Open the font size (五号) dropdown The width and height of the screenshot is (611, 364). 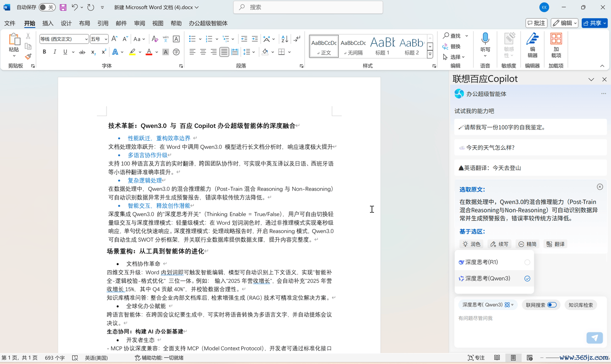106,39
